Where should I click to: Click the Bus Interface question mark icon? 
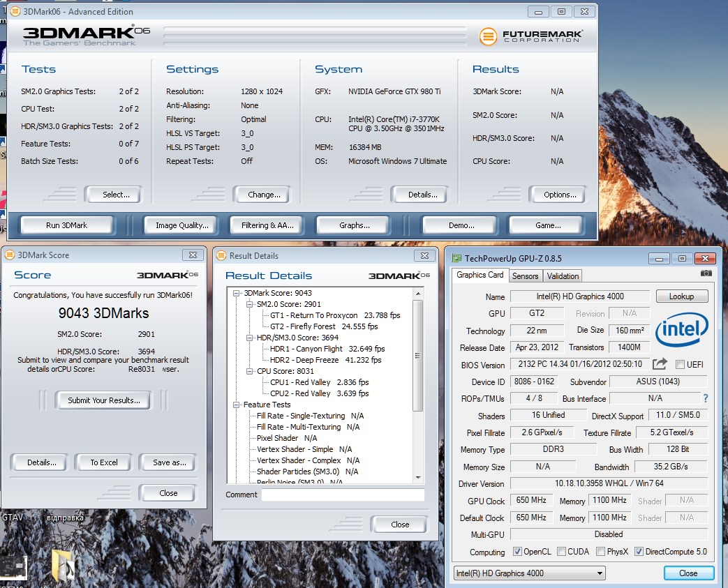point(706,398)
